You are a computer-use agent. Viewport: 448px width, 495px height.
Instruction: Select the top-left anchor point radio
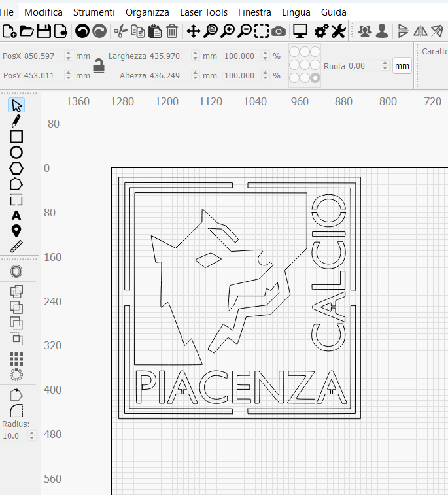(x=294, y=52)
